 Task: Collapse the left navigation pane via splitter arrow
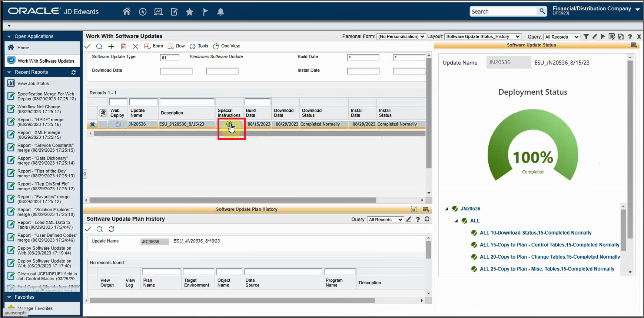[85, 174]
